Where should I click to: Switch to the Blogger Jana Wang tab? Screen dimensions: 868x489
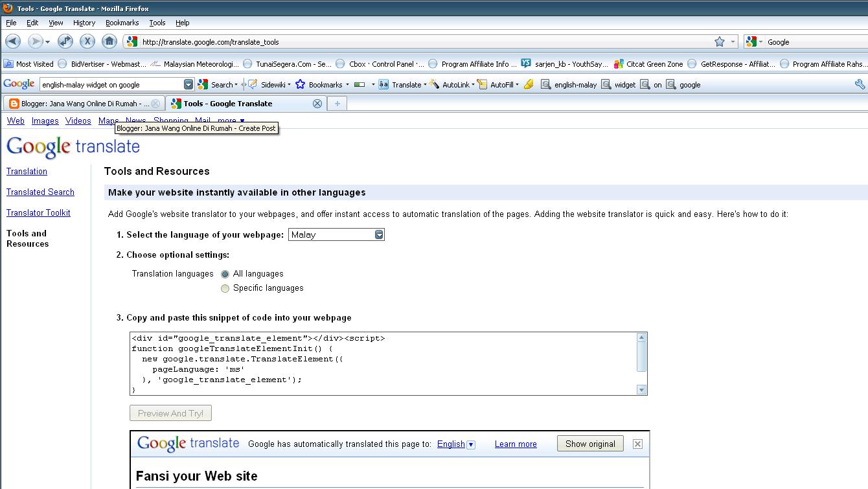click(84, 104)
